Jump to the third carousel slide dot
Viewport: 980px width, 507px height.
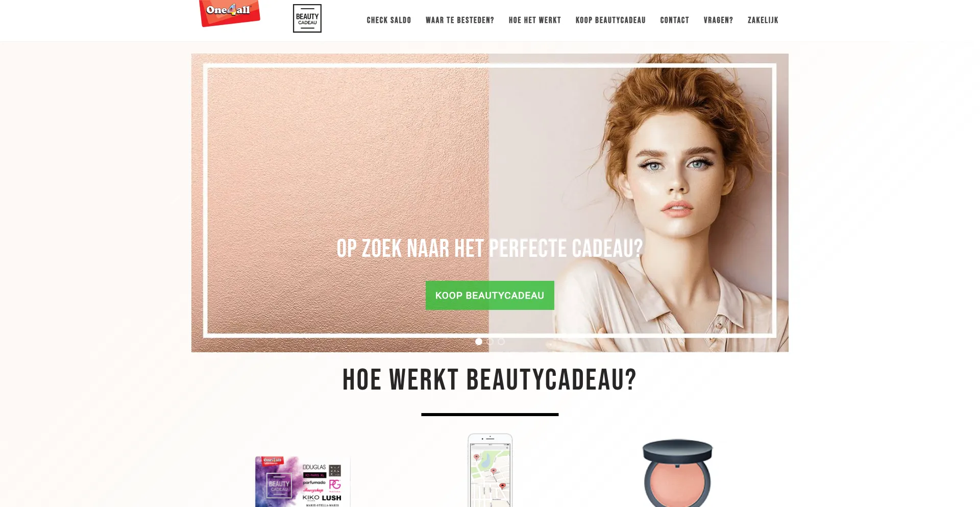coord(501,342)
